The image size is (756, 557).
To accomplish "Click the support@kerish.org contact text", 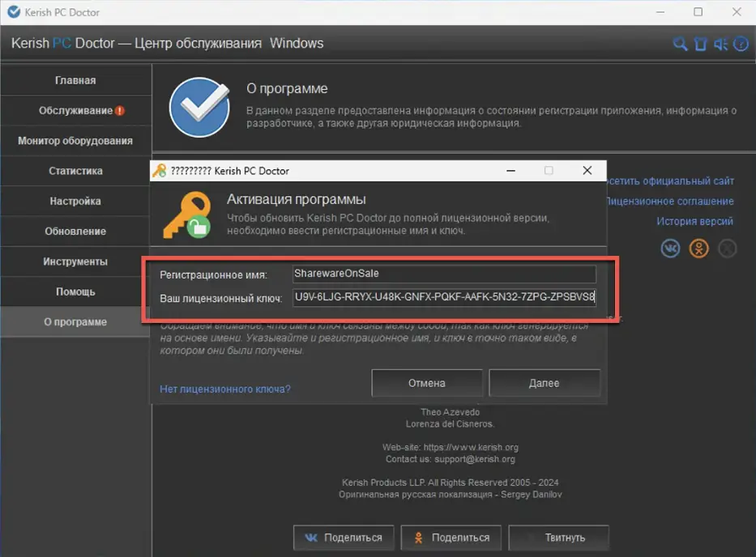I will (475, 459).
